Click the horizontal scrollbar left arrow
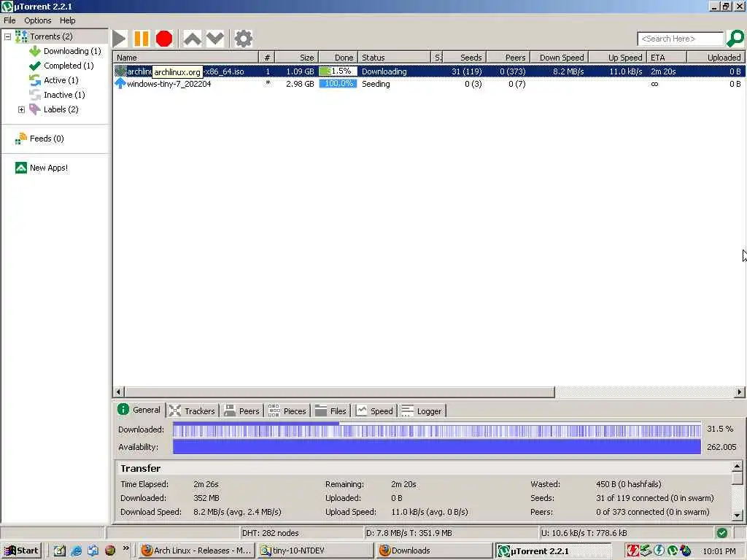The image size is (747, 560). (119, 392)
